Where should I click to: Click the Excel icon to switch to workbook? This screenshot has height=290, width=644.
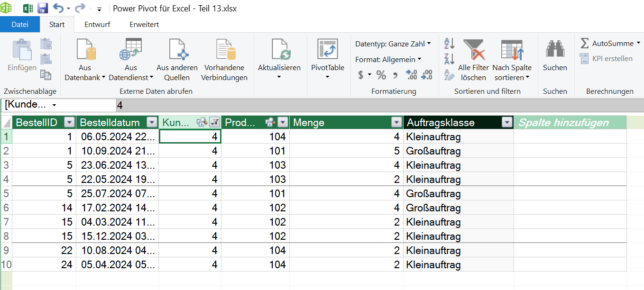click(28, 9)
